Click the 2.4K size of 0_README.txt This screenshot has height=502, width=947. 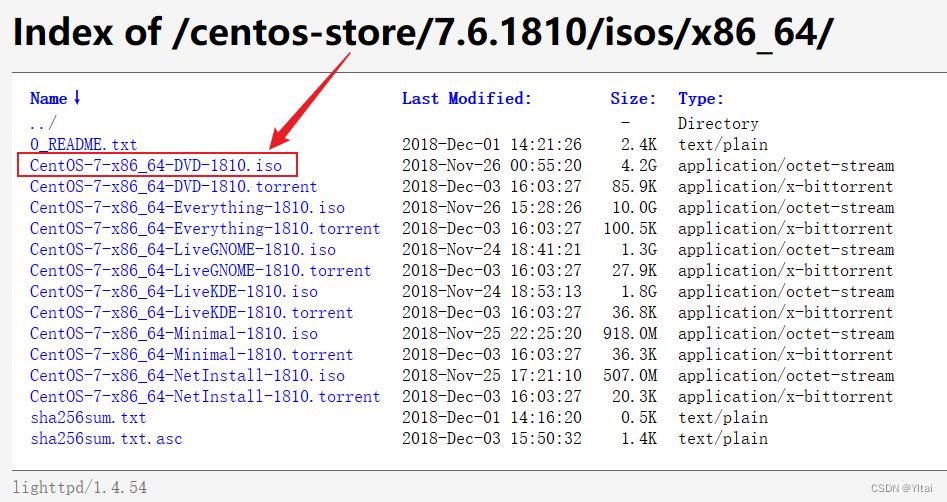click(x=639, y=145)
